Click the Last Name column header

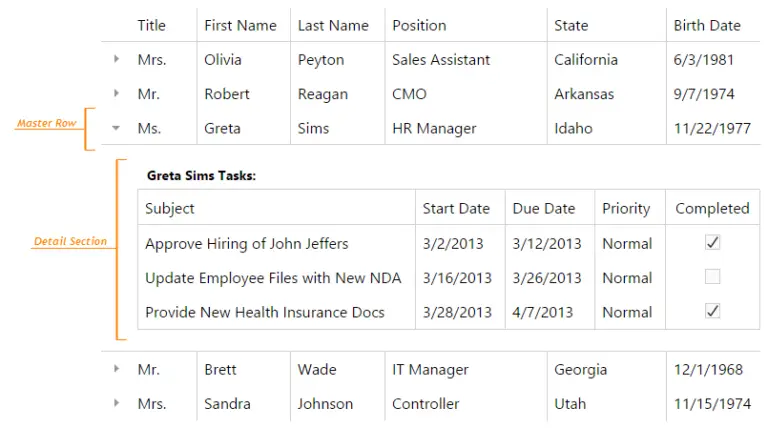pos(333,25)
